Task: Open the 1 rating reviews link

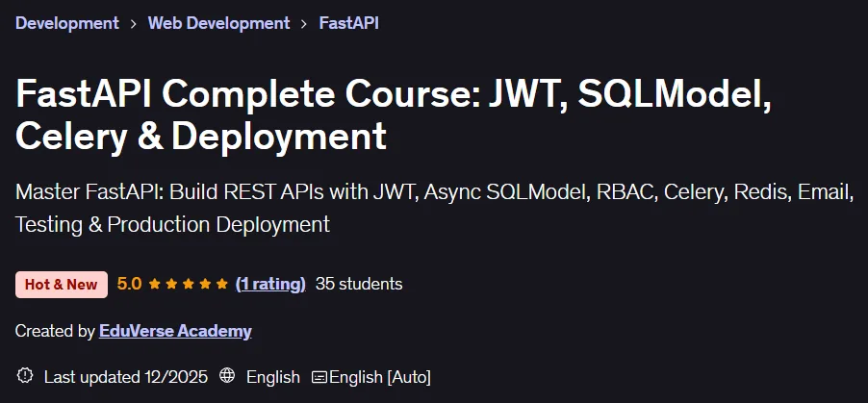Action: tap(270, 284)
